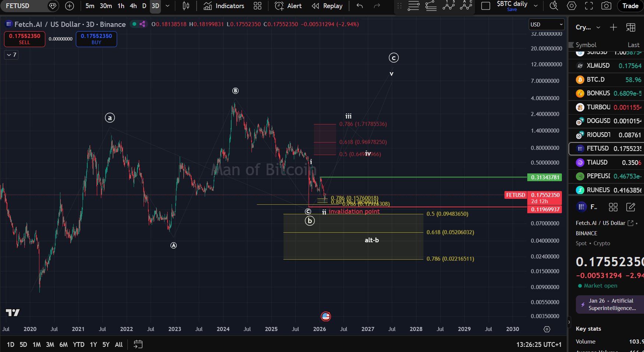Open the 13:26:25 UTC+1 timezone menu
This screenshot has width=644, height=352.
[539, 345]
